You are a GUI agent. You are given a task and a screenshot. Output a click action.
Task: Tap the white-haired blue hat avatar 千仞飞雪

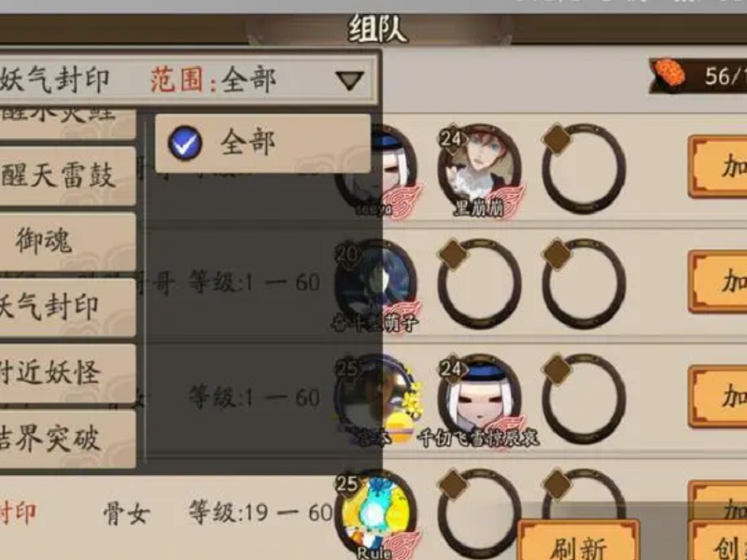pos(479,398)
